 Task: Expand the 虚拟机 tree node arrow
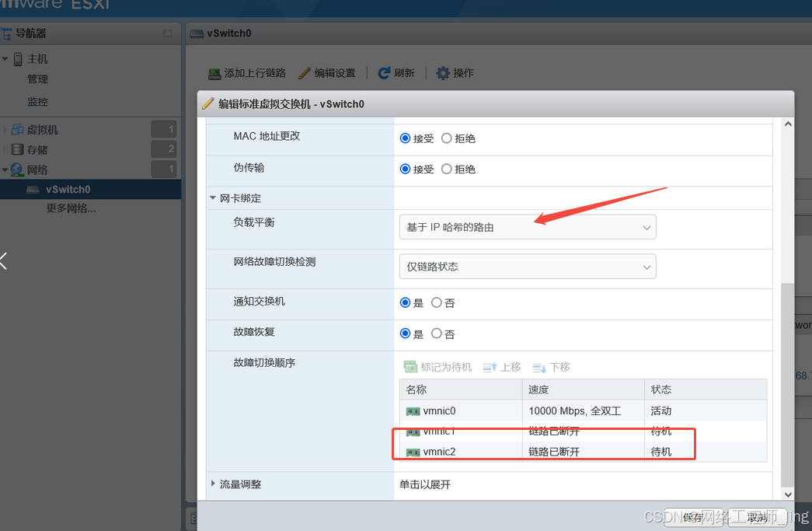(x=5, y=130)
